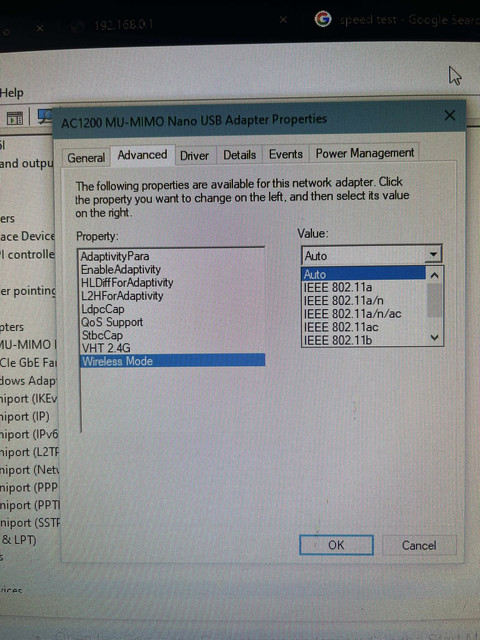Click the monitor toolbar icon in Device Manager
This screenshot has height=640, width=480.
point(45,116)
